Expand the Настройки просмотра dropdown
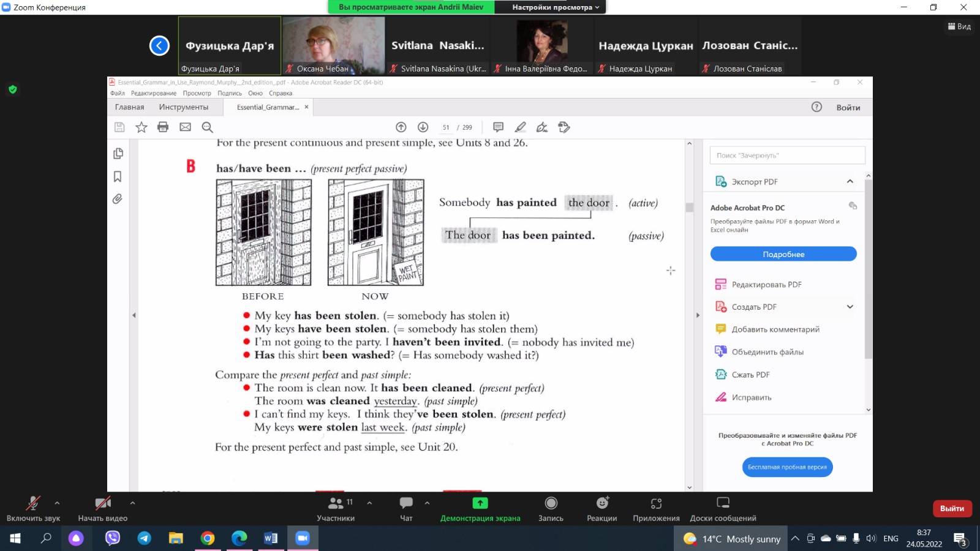This screenshot has width=980, height=551. pyautogui.click(x=556, y=7)
